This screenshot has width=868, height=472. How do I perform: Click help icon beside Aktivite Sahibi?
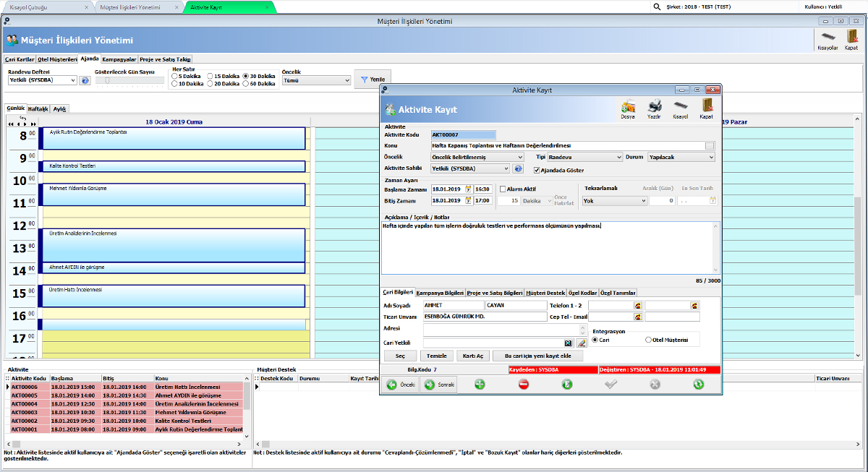518,168
